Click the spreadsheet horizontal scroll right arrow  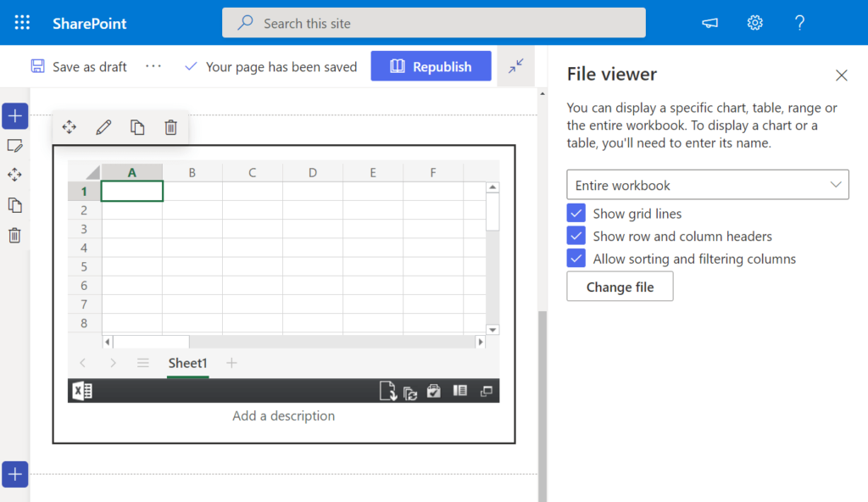tap(481, 342)
